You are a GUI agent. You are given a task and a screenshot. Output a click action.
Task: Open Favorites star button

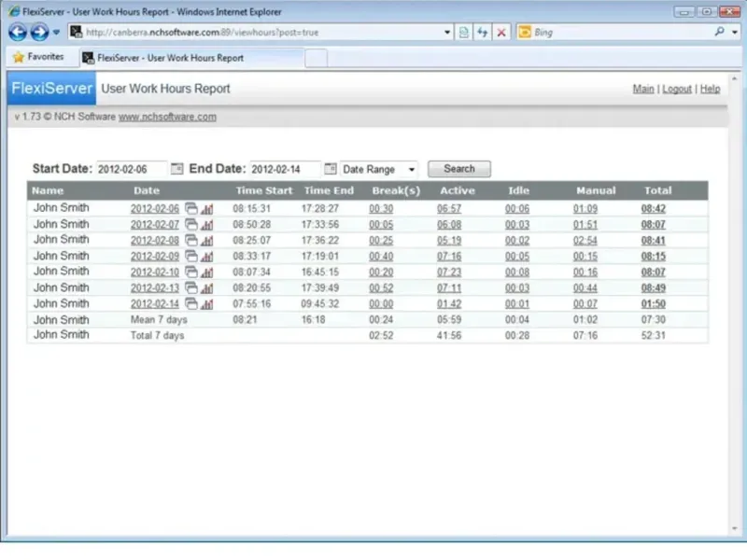pos(40,57)
